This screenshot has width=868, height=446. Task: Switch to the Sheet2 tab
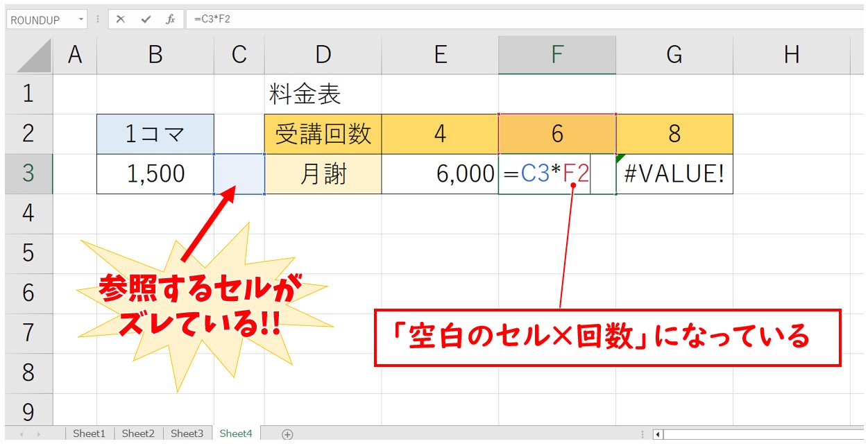[x=138, y=434]
